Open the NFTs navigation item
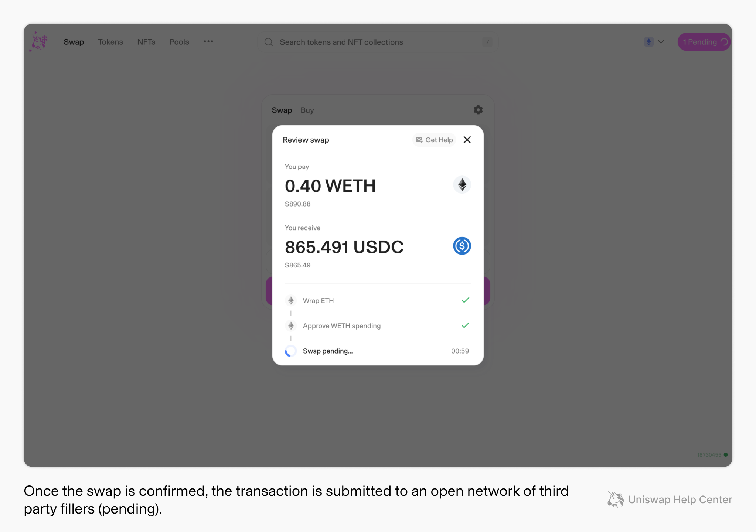Image resolution: width=756 pixels, height=532 pixels. (x=146, y=42)
